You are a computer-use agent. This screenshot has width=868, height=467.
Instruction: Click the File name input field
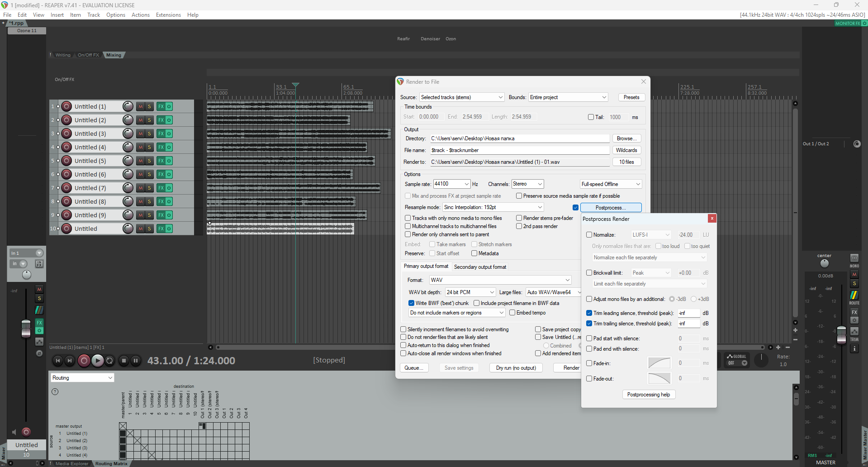tap(519, 150)
